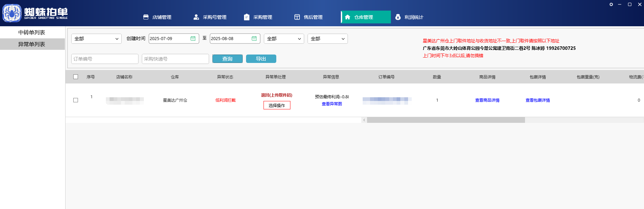Toggle the select-all checkbox in table header
This screenshot has height=209, width=644.
pyautogui.click(x=76, y=77)
